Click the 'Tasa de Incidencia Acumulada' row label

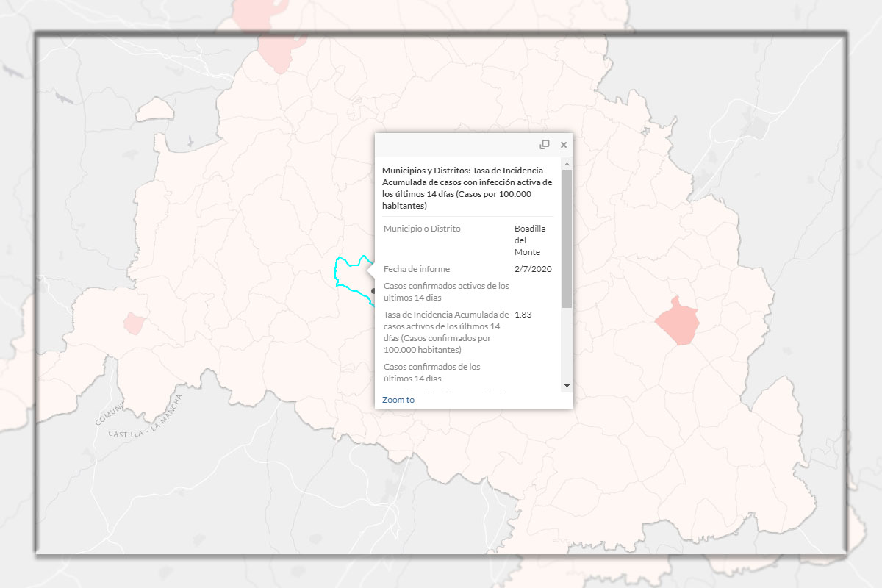tap(446, 332)
